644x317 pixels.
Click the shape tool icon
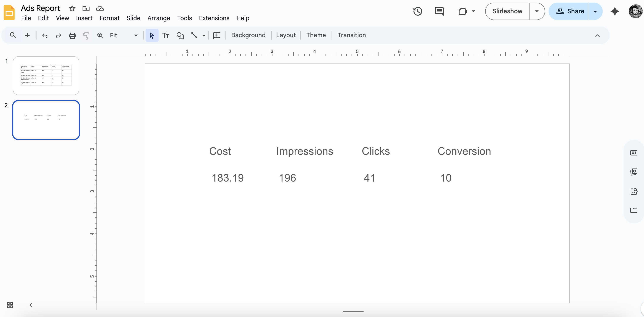(x=180, y=35)
